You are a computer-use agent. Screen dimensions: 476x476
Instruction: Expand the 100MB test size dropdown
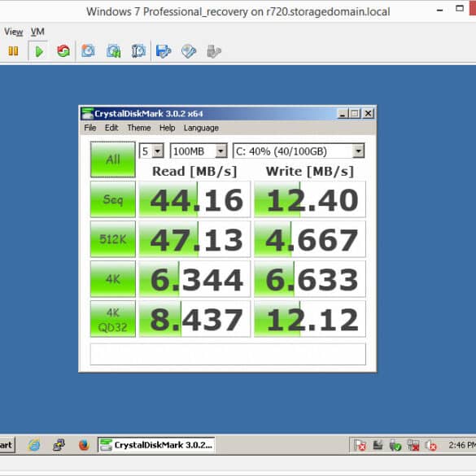click(x=221, y=151)
